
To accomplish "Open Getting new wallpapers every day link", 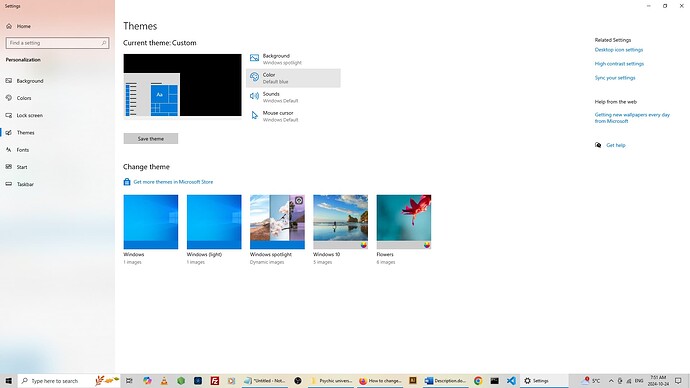I will tap(632, 117).
